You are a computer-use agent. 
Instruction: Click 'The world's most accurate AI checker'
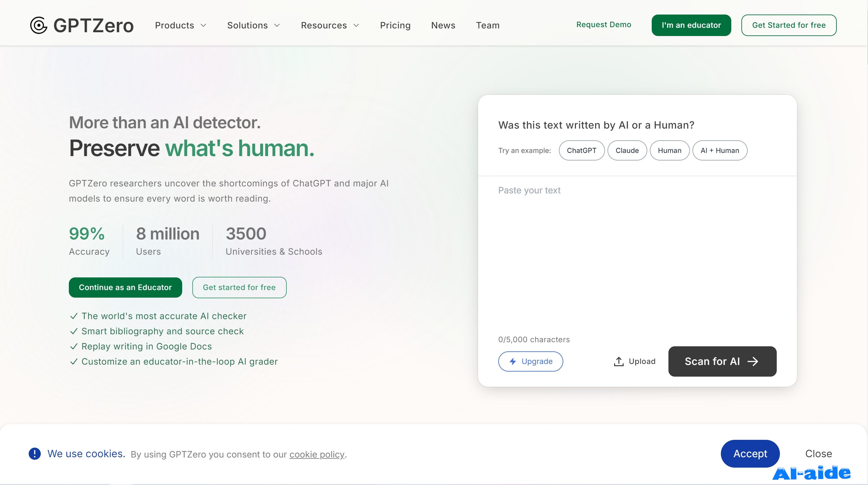coord(164,316)
